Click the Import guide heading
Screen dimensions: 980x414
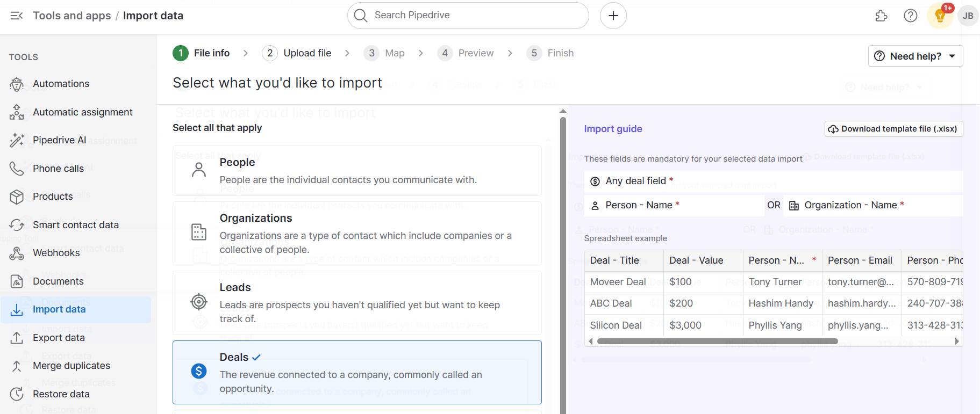pos(613,129)
